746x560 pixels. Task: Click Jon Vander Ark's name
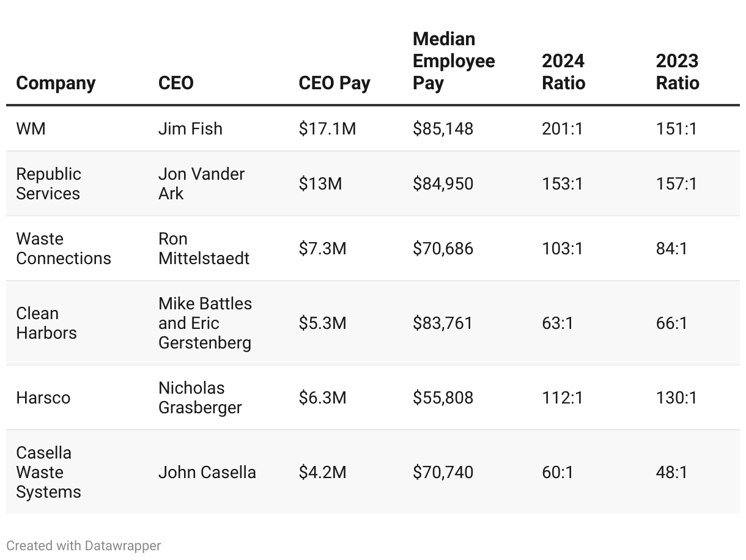(x=201, y=183)
